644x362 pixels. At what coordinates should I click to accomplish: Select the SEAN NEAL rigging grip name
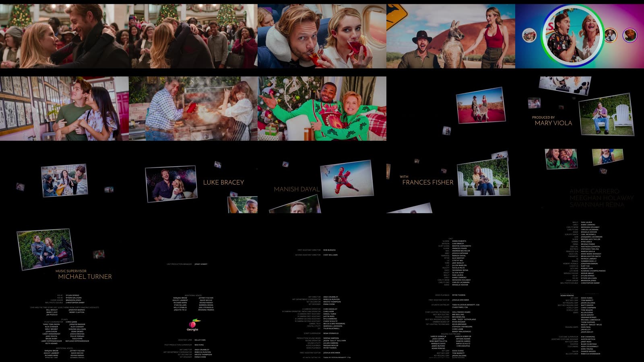(x=586, y=327)
